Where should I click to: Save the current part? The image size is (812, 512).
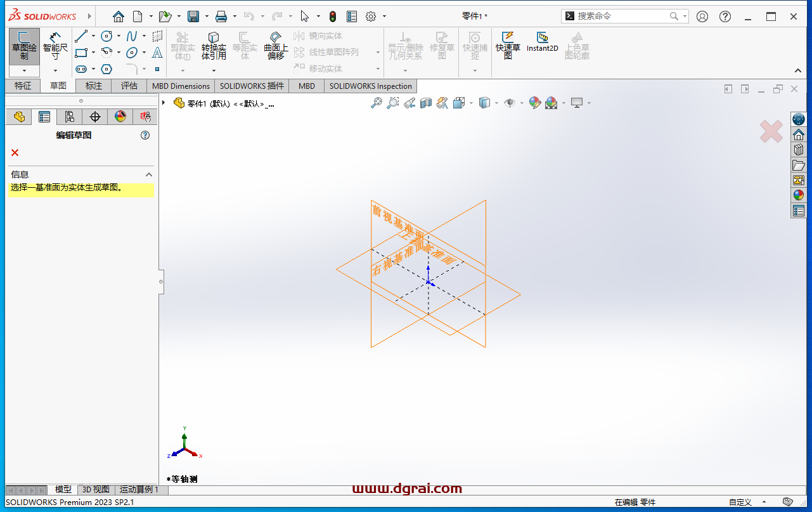[x=193, y=16]
